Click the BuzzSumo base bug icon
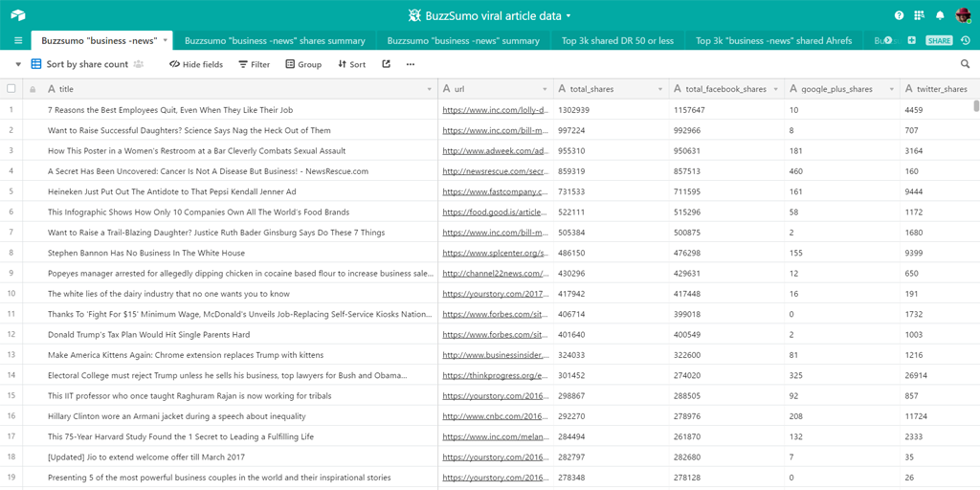Screen dimensions: 980x490 (413, 15)
